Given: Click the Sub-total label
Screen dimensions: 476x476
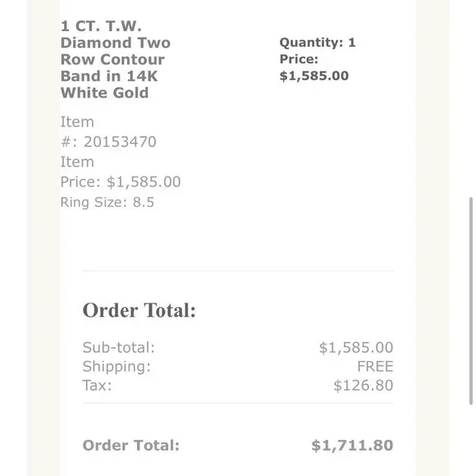Looking at the screenshot, I should 118,347.
